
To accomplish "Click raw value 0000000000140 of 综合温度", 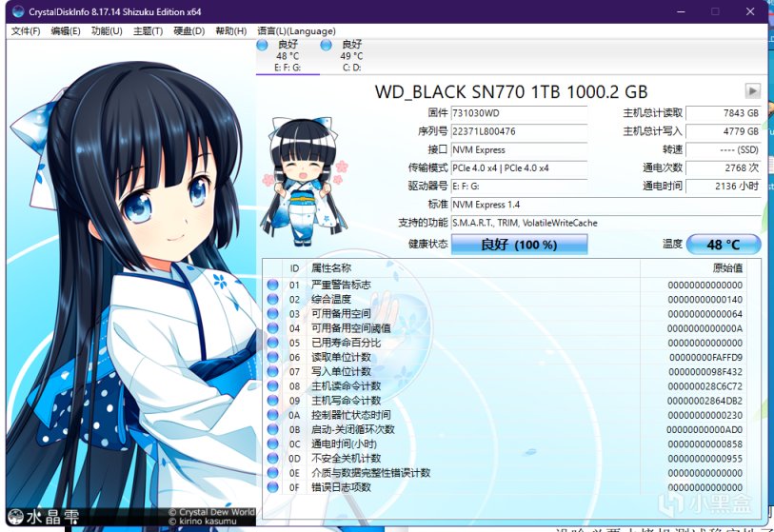I will [x=705, y=299].
